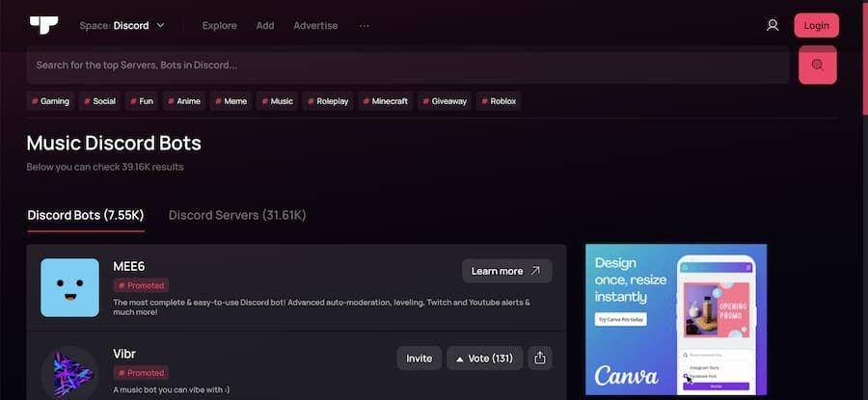
Task: Select the Giveaway tag
Action: tap(445, 101)
